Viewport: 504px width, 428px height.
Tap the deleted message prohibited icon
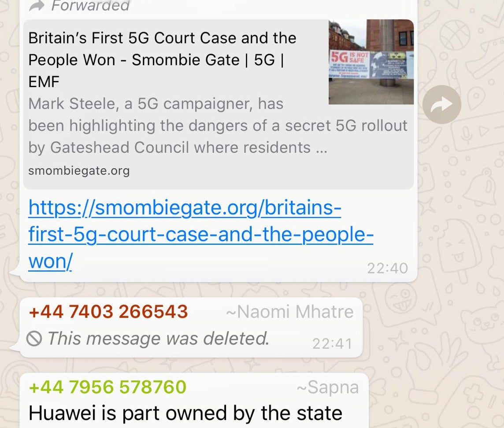coord(34,338)
